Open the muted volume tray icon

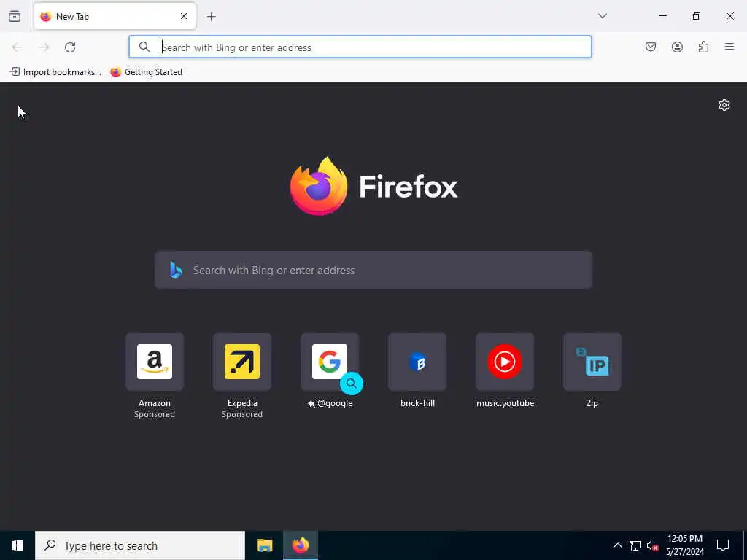point(653,545)
